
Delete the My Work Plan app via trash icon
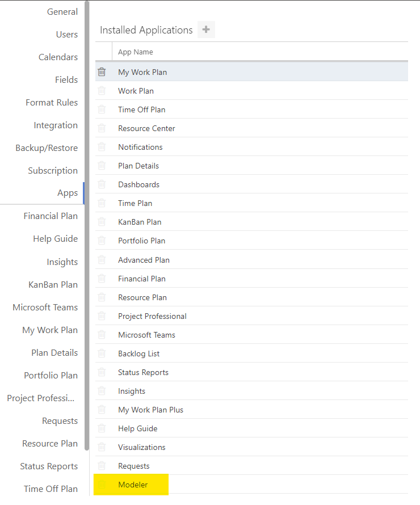coord(102,72)
